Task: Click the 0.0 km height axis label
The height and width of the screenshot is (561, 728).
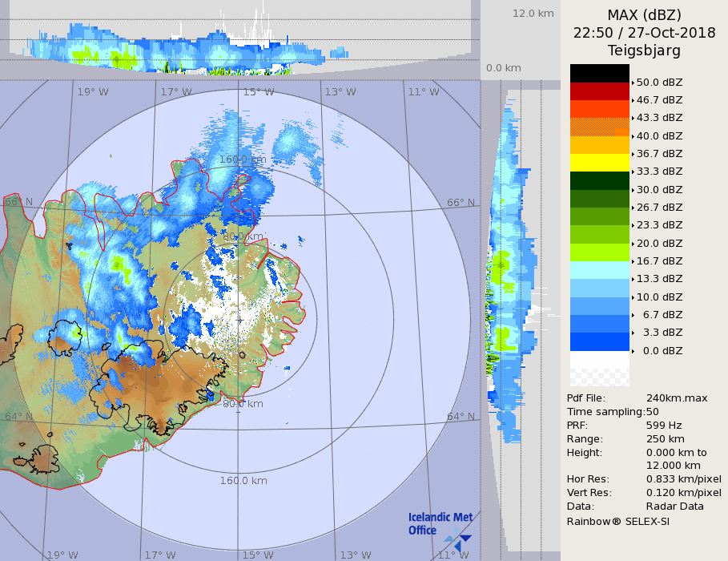Action: 504,68
